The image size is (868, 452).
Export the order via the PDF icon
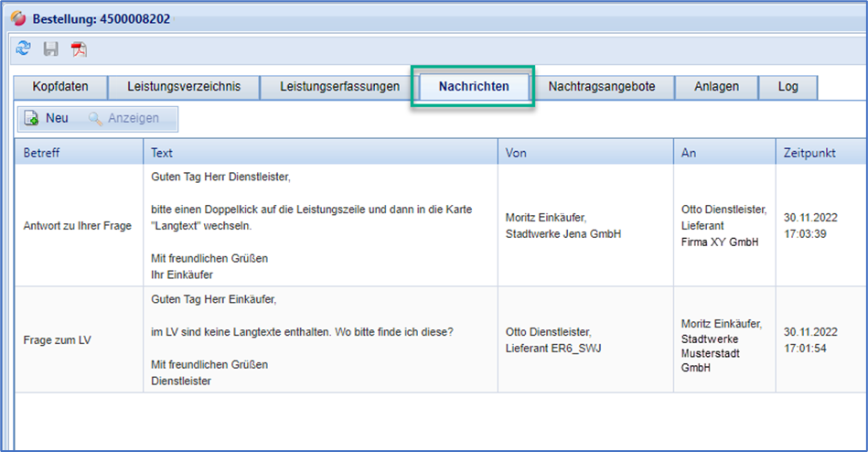[x=80, y=49]
